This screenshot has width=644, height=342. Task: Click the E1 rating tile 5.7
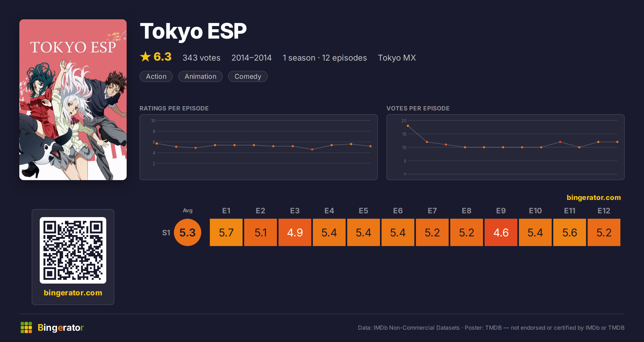click(x=226, y=232)
